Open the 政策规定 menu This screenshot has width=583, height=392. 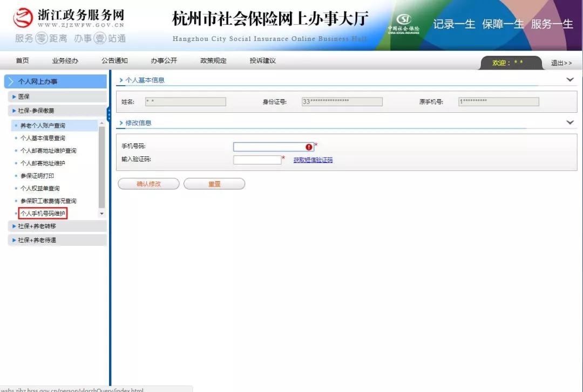pos(213,60)
